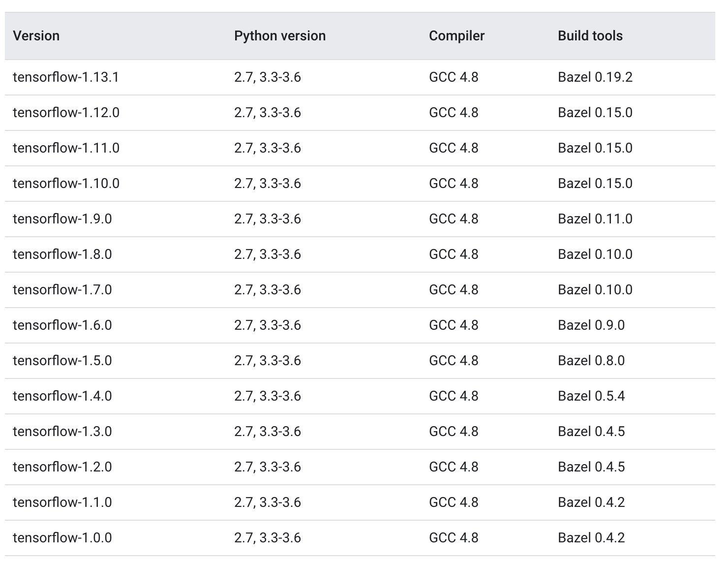The image size is (728, 563).
Task: Select the tensorflow-1.10.0 version cell
Action: point(66,184)
